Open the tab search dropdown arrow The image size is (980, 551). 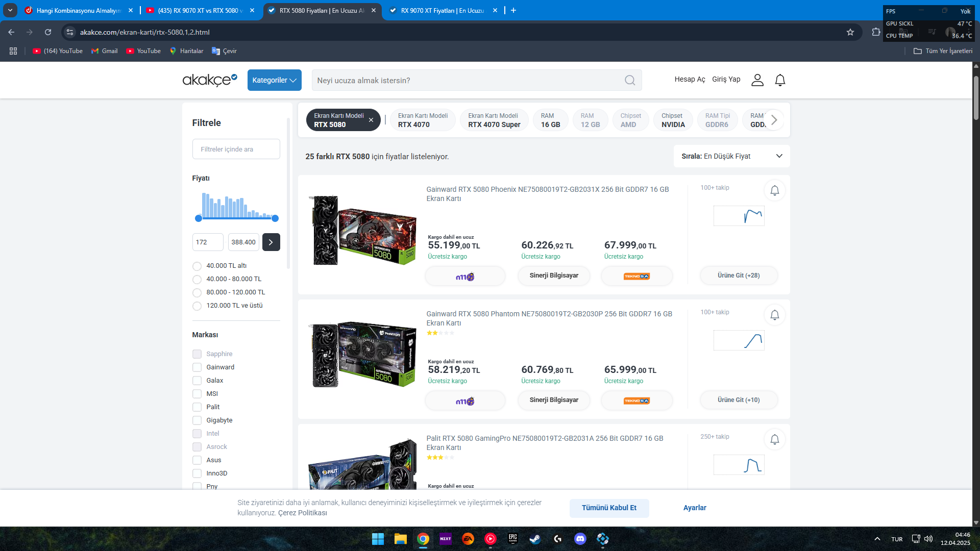(10, 10)
